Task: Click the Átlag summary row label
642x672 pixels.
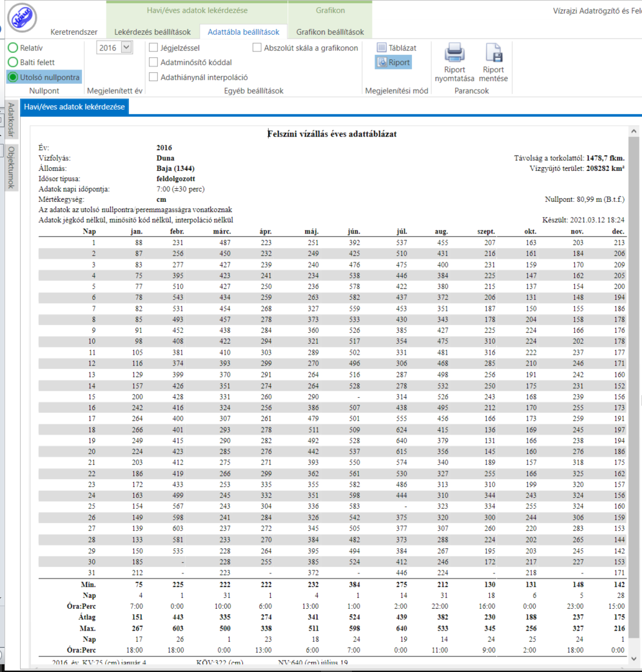Action: [x=88, y=617]
